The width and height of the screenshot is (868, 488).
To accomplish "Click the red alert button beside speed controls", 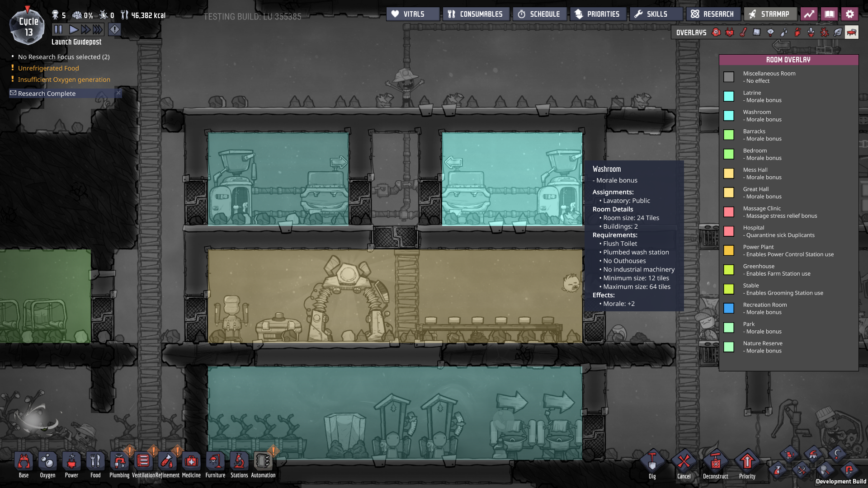I will pos(114,30).
